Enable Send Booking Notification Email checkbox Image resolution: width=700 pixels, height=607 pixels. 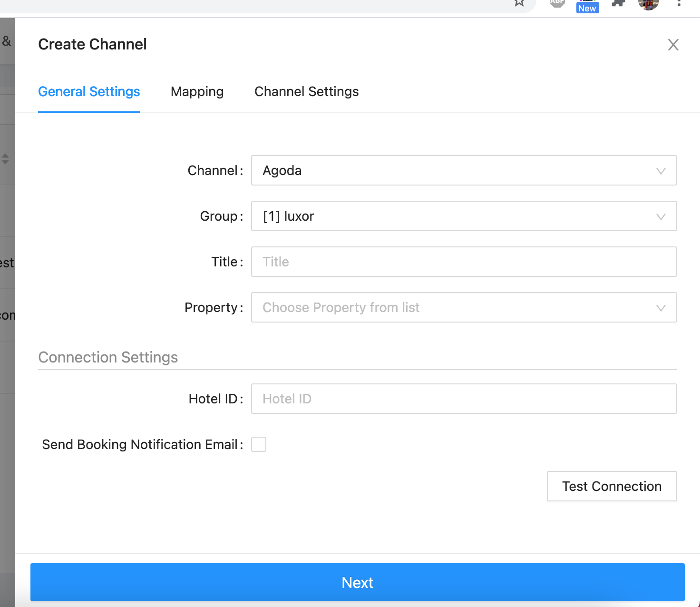259,444
